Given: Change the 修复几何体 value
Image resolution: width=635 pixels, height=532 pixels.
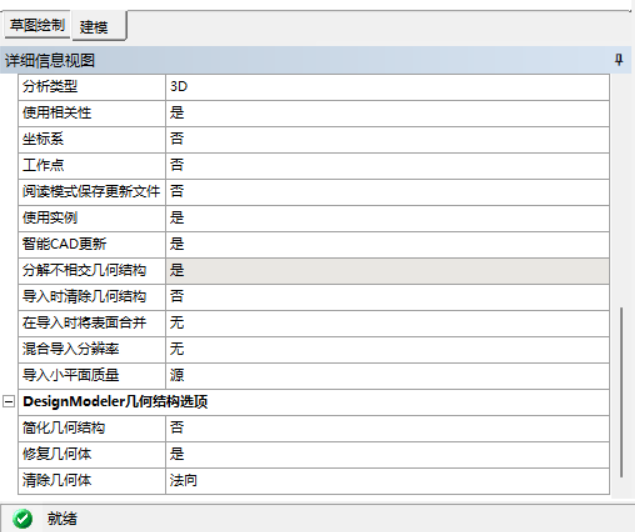Looking at the screenshot, I should pyautogui.click(x=388, y=455).
